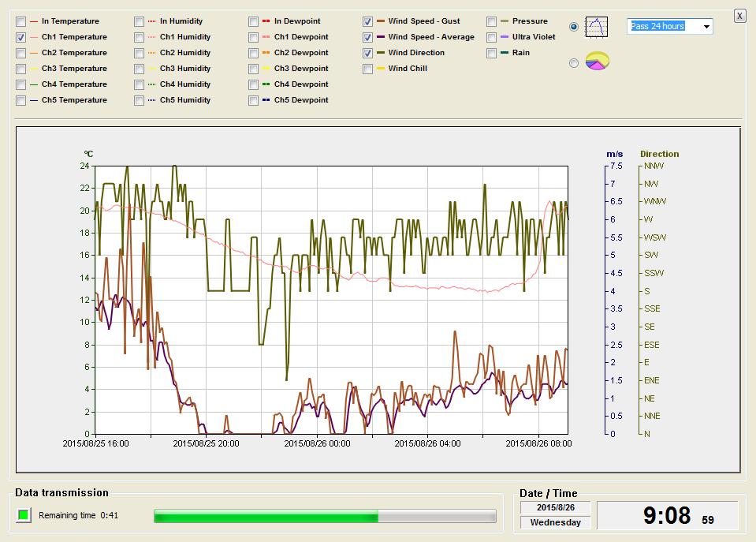Enable the Wind Chill checkbox

(368, 69)
